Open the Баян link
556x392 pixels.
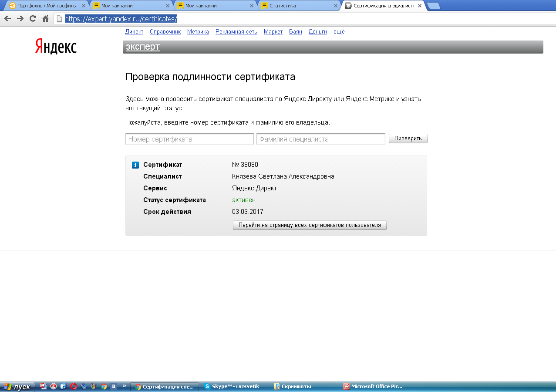tap(296, 32)
